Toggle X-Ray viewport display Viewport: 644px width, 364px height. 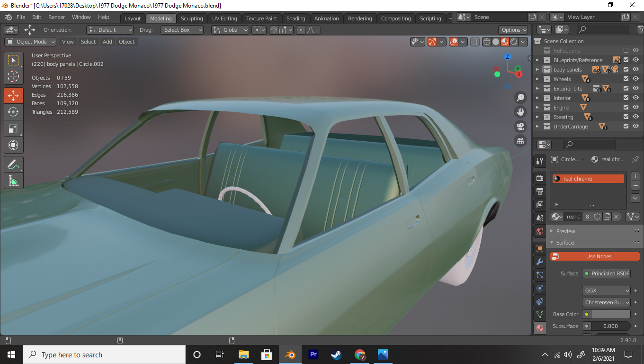coord(474,42)
